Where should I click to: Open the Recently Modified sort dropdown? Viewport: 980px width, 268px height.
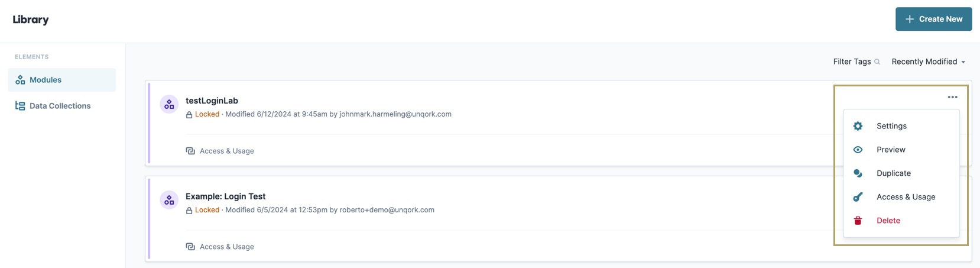[928, 62]
